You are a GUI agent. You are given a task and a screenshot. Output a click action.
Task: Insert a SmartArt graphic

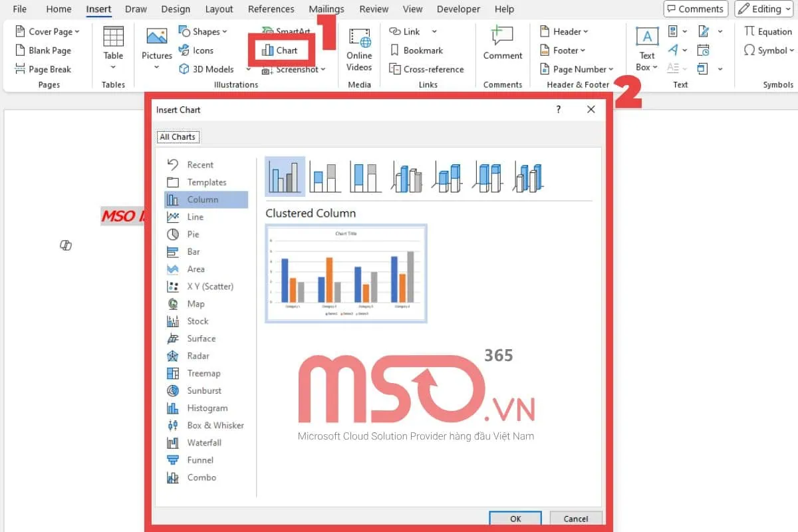[x=287, y=31]
